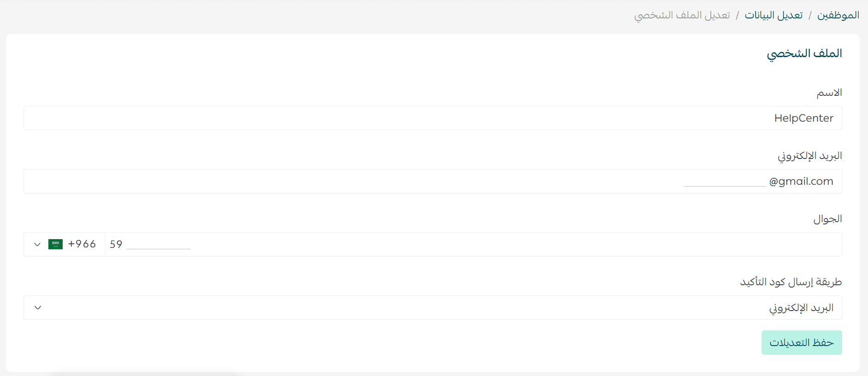Open the البريد الإلكتروني selector chevron
This screenshot has width=868, height=376.
(x=38, y=307)
